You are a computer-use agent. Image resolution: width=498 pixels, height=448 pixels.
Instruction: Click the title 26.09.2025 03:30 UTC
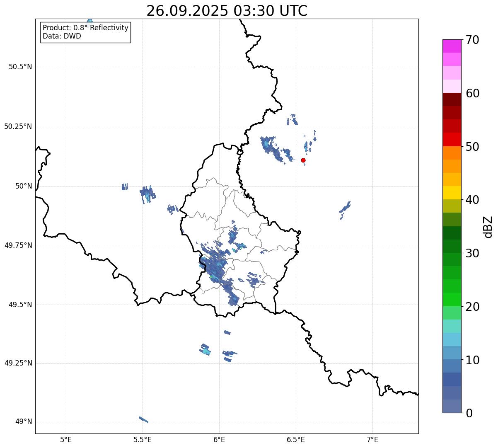pyautogui.click(x=227, y=11)
